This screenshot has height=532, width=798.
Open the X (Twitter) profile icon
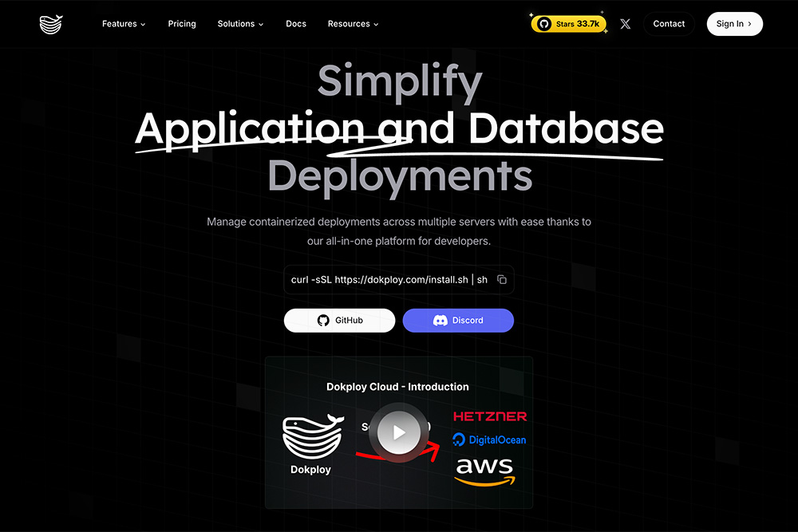pos(625,24)
